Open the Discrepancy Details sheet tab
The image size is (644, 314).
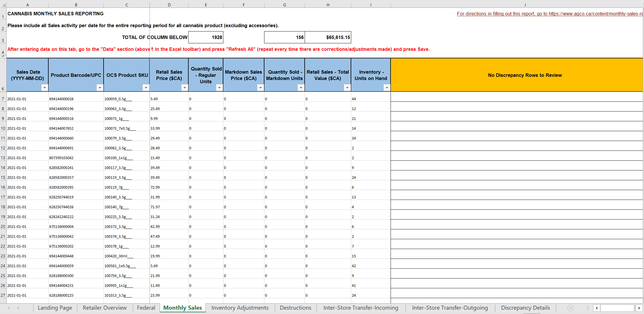525,308
